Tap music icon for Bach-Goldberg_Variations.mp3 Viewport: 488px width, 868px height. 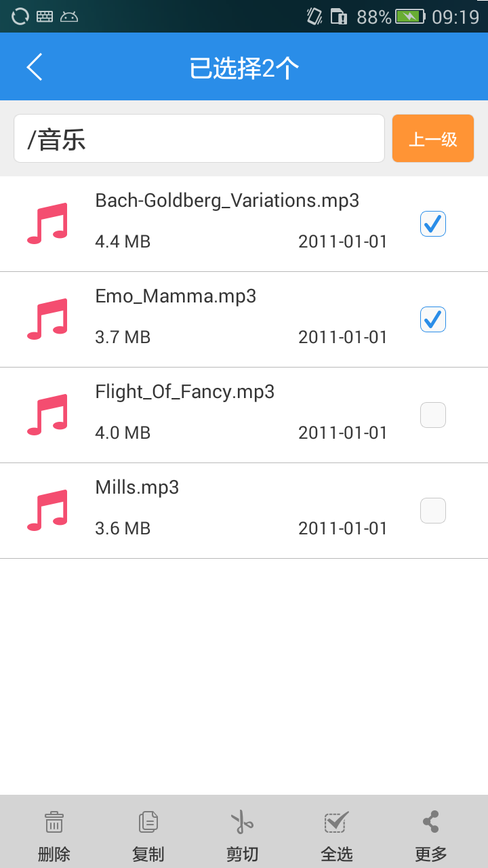click(x=47, y=223)
